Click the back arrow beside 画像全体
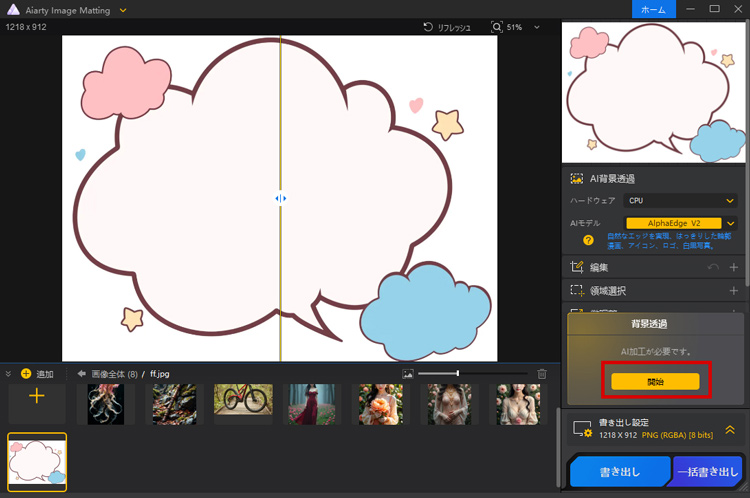The image size is (750, 498). tap(82, 374)
